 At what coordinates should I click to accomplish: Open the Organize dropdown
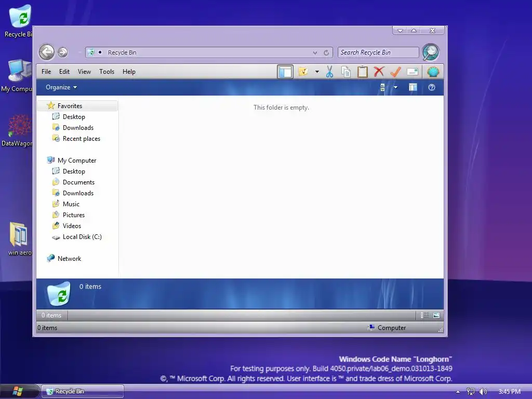click(61, 87)
